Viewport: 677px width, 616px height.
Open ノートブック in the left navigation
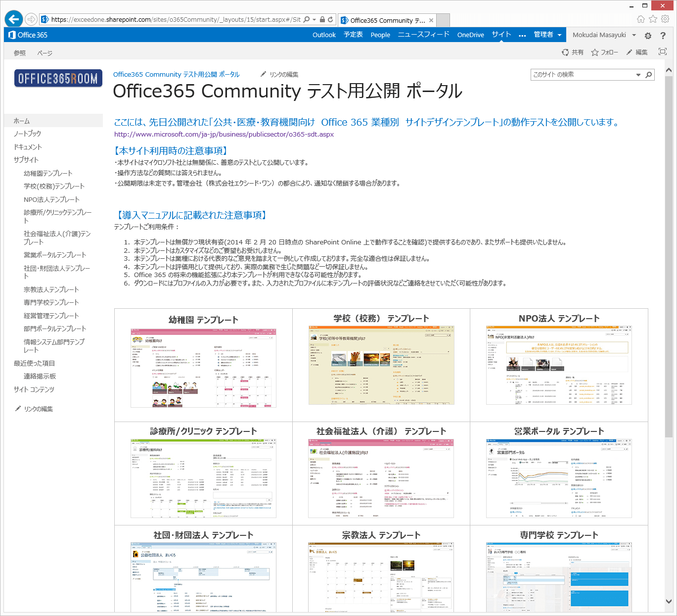tap(27, 134)
